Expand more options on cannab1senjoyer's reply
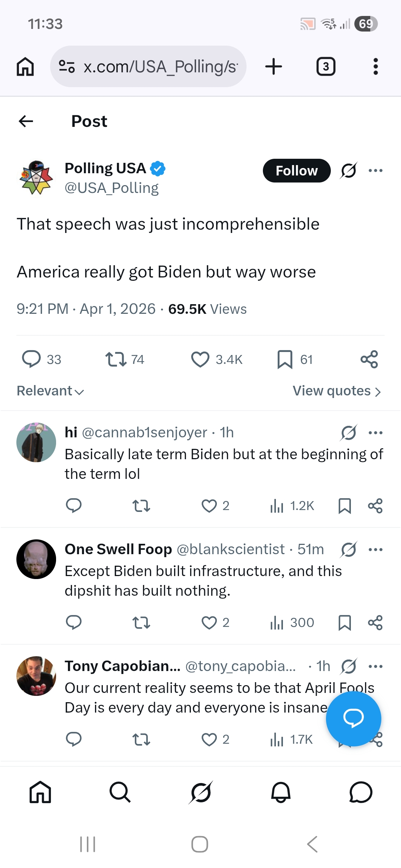Screen dimensions: 401x868 click(x=376, y=433)
